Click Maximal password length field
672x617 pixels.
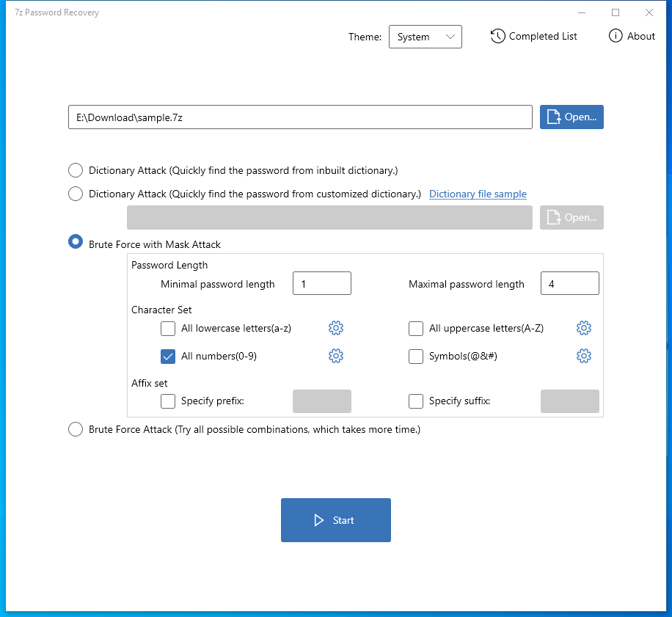pos(569,283)
